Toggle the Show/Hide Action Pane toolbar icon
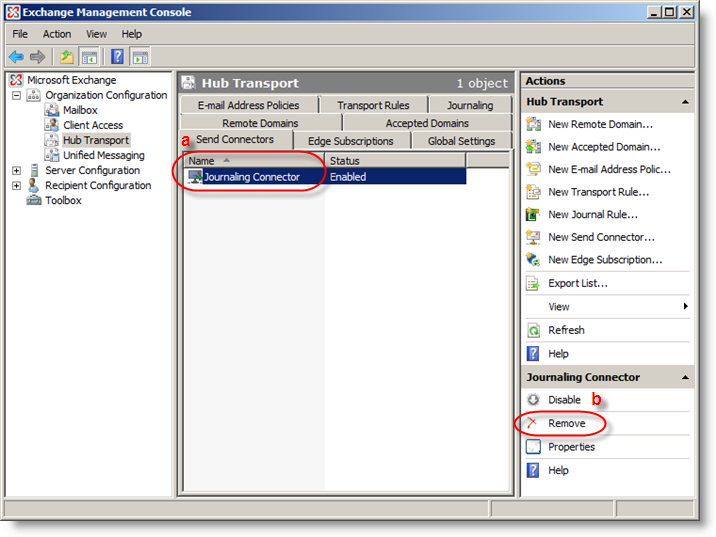The image size is (716, 537). [140, 57]
